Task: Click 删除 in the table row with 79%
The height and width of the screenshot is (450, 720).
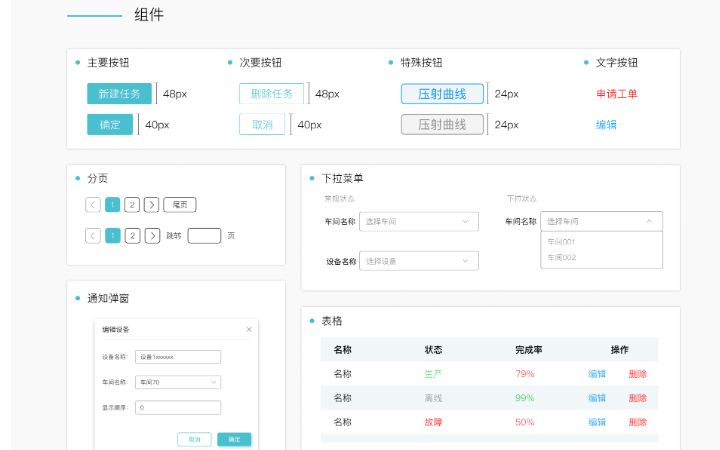Action: tap(637, 374)
